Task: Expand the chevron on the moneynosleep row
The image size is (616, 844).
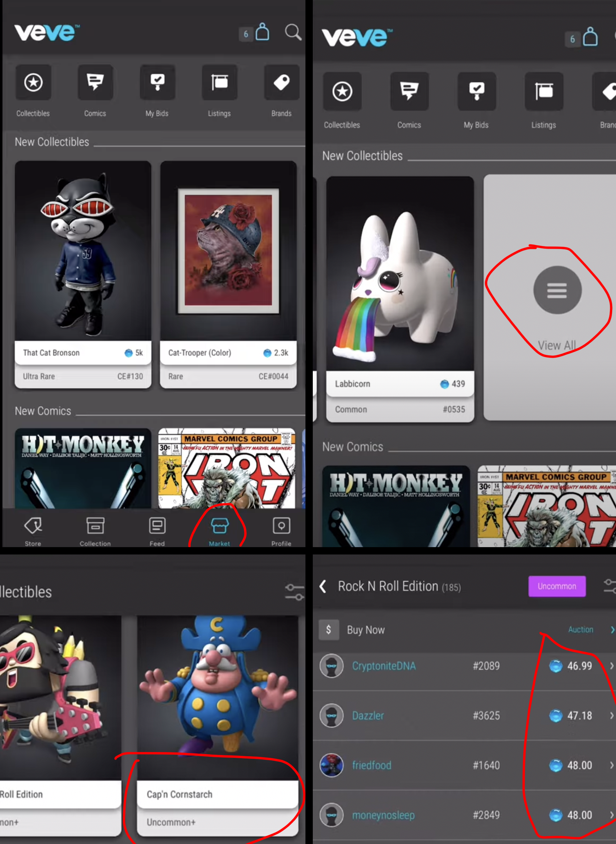Action: click(612, 815)
